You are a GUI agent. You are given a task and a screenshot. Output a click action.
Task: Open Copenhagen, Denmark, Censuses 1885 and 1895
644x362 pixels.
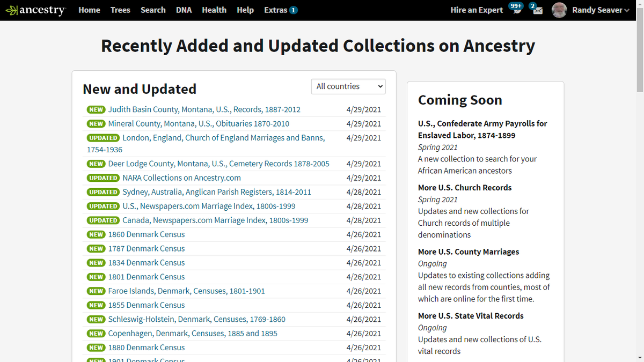193,334
